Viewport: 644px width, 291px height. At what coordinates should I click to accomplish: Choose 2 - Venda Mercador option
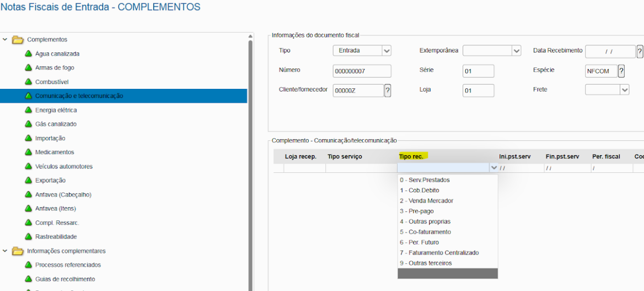(x=448, y=201)
